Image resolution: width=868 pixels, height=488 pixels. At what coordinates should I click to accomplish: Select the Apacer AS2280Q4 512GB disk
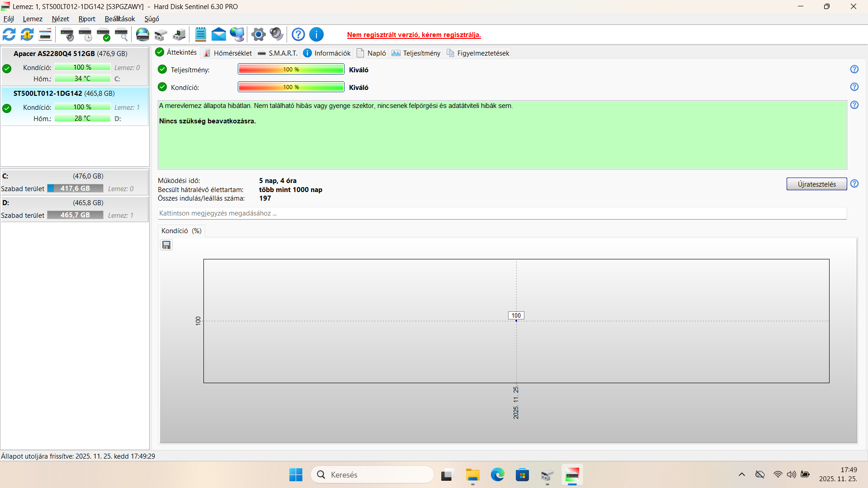71,54
